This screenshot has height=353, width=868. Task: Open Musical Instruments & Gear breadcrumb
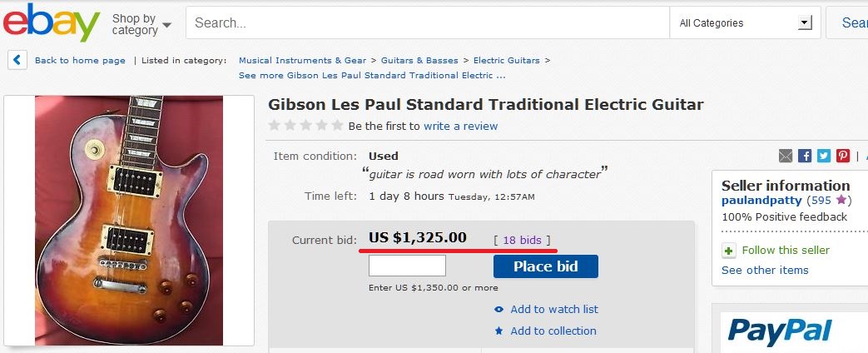coord(302,61)
